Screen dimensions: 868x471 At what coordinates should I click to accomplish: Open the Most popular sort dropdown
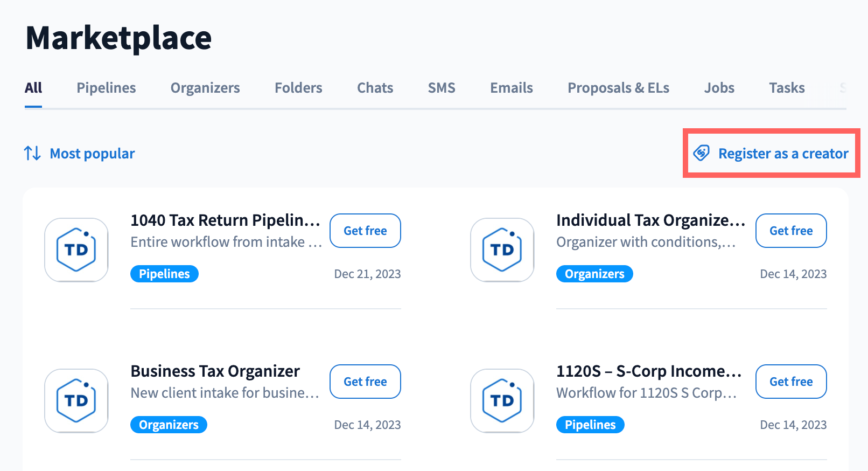pyautogui.click(x=92, y=154)
